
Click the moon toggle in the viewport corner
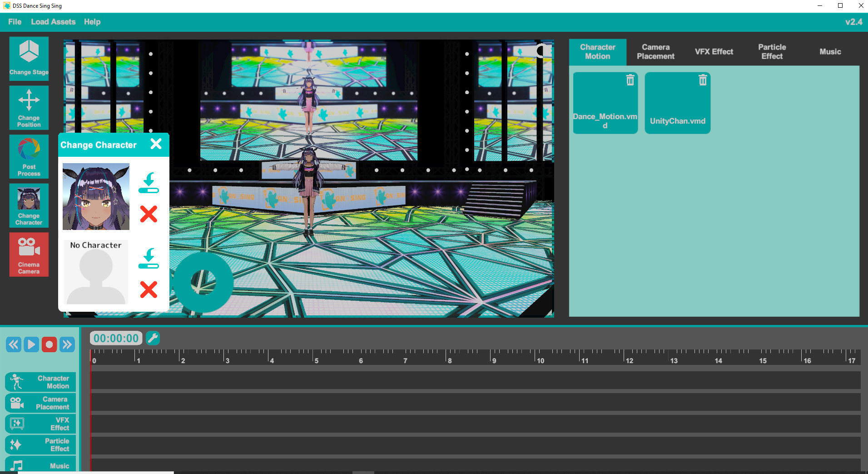pyautogui.click(x=540, y=51)
